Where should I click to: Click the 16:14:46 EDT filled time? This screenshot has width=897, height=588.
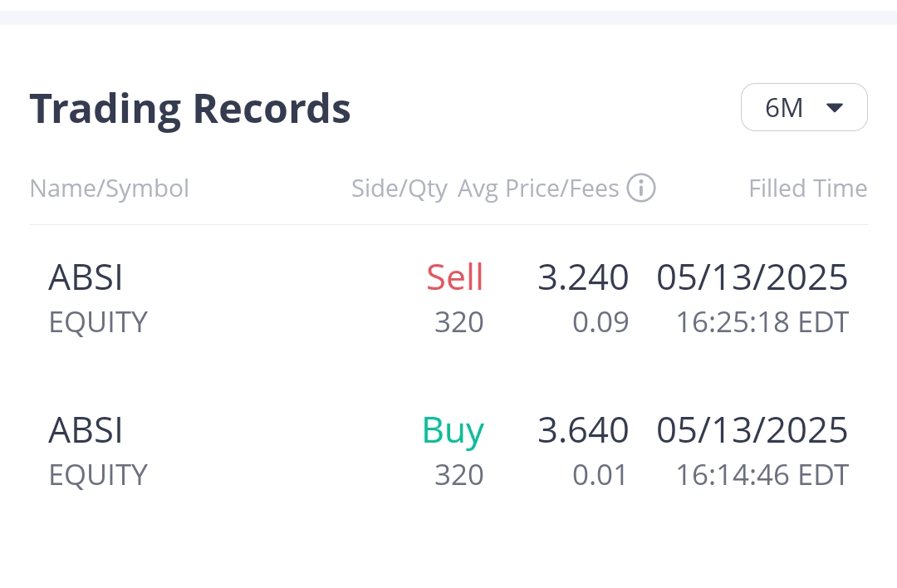(x=762, y=475)
